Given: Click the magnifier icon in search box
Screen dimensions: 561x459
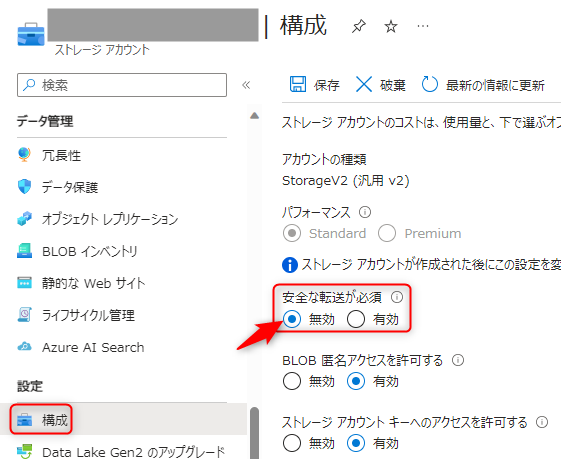Looking at the screenshot, I should click(x=29, y=85).
